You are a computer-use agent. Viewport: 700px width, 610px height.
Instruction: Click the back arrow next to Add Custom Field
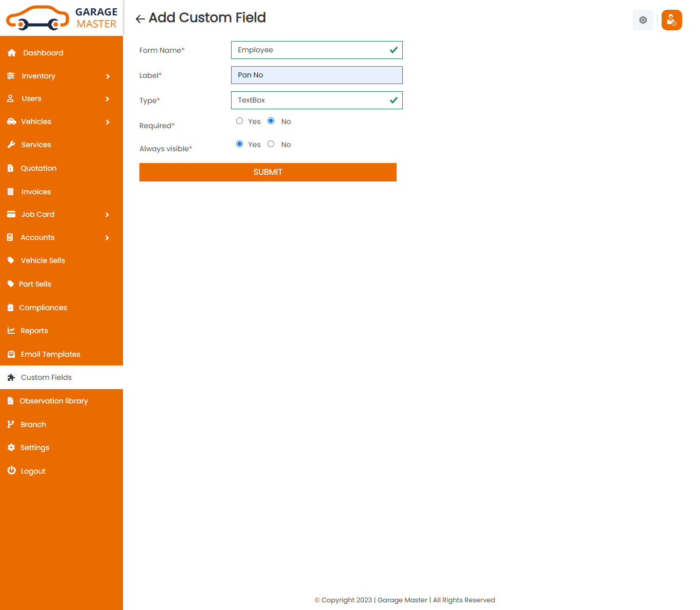pyautogui.click(x=139, y=18)
